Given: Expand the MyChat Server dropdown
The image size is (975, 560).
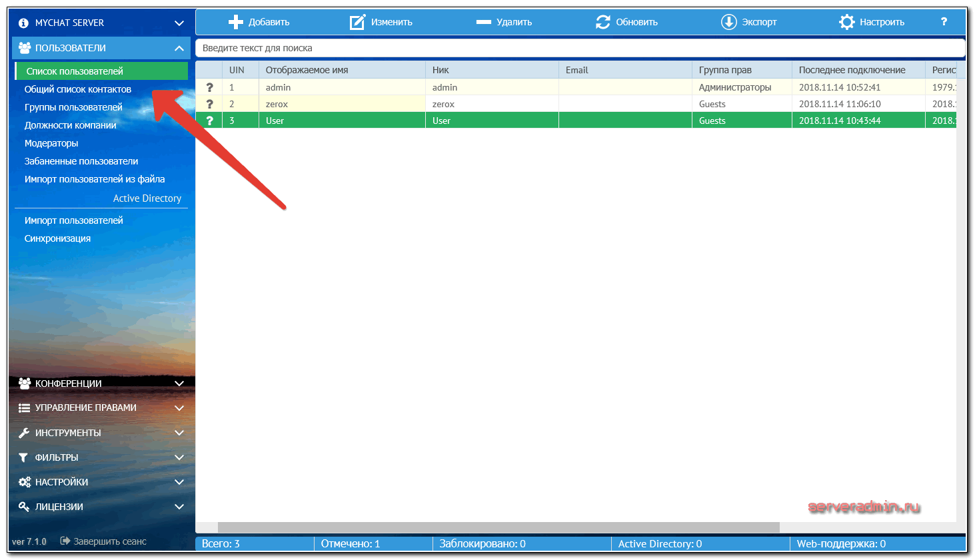Looking at the screenshot, I should (x=179, y=23).
